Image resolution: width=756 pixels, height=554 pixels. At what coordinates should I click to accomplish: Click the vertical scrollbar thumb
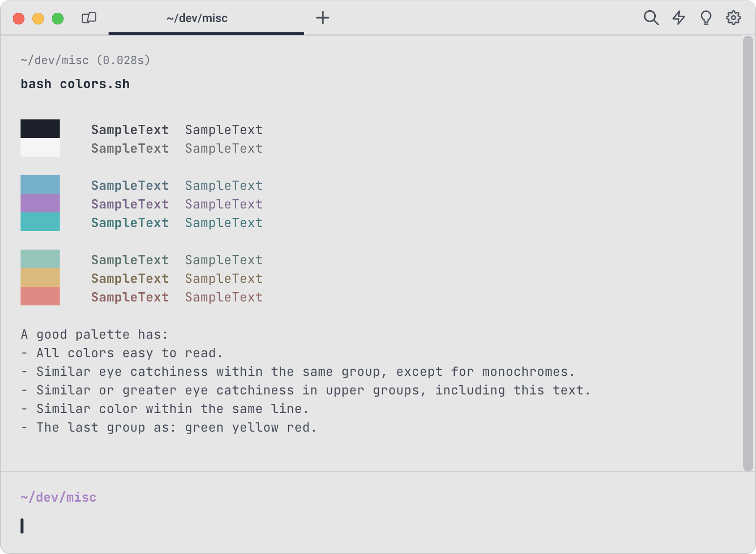point(748,254)
